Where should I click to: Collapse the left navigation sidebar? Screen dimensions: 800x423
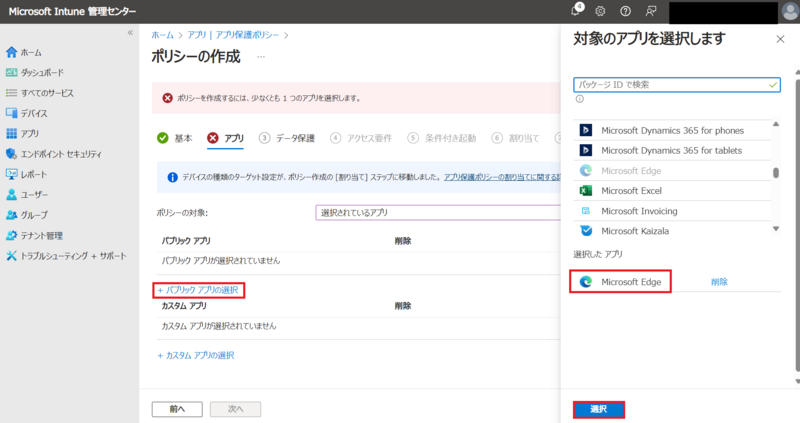pyautogui.click(x=130, y=33)
